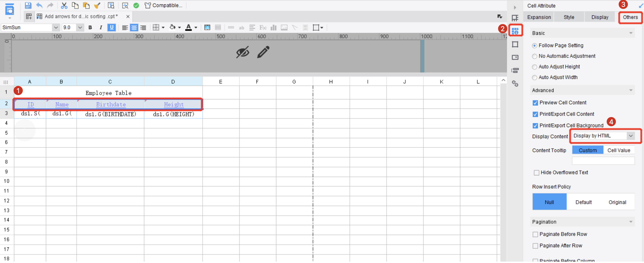644x263 pixels.
Task: Toggle Bold formatting
Action: point(90,28)
